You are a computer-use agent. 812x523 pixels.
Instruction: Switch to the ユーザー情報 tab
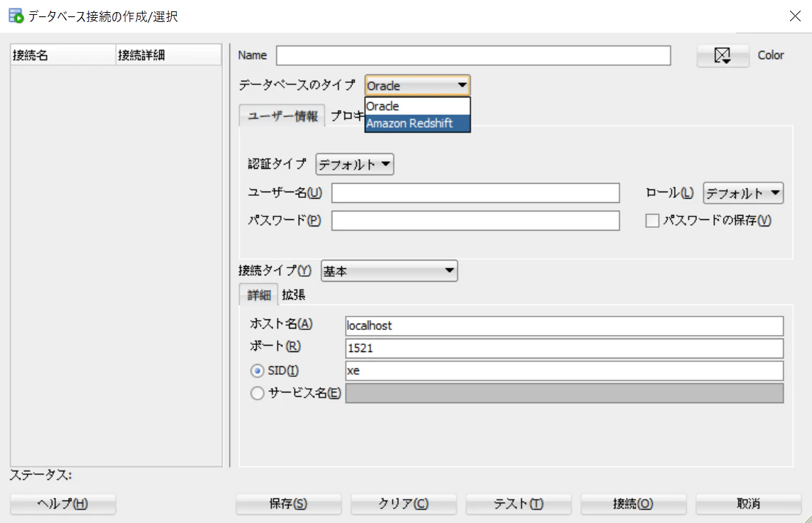click(282, 116)
